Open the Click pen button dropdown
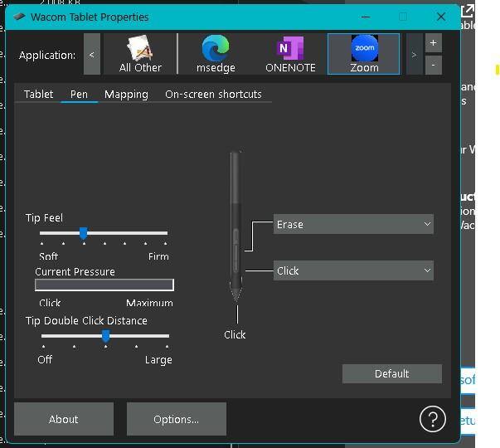This screenshot has height=448, width=500. click(353, 270)
